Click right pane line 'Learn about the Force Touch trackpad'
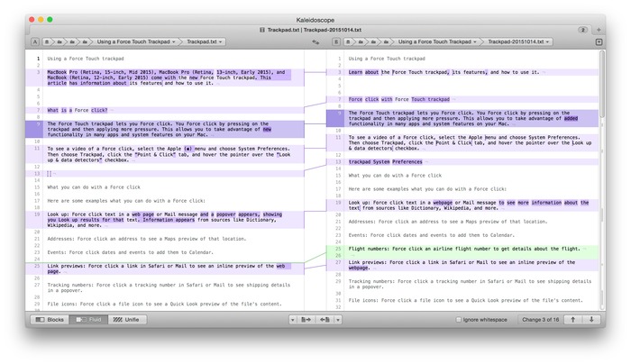The width and height of the screenshot is (631, 364). pos(444,72)
